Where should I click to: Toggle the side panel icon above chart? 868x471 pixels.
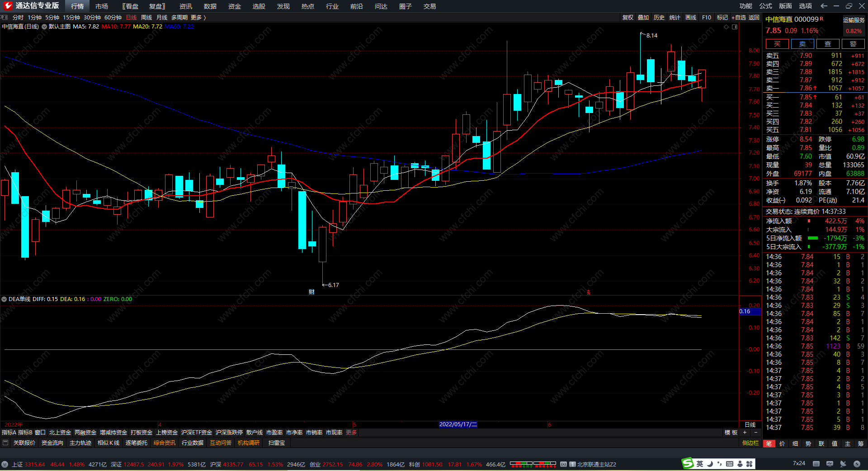pos(735,27)
